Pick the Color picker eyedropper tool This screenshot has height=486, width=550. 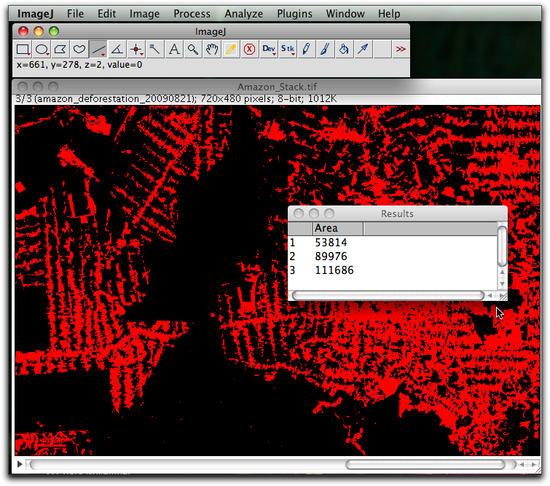(x=230, y=49)
